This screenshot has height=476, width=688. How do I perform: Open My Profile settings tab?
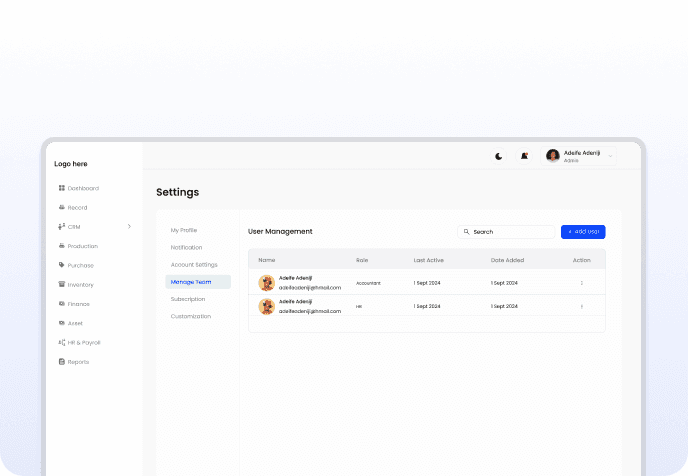click(x=184, y=230)
